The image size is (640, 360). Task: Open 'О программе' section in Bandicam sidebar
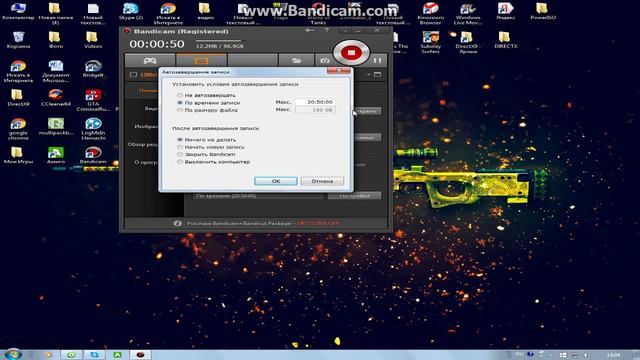[146, 162]
